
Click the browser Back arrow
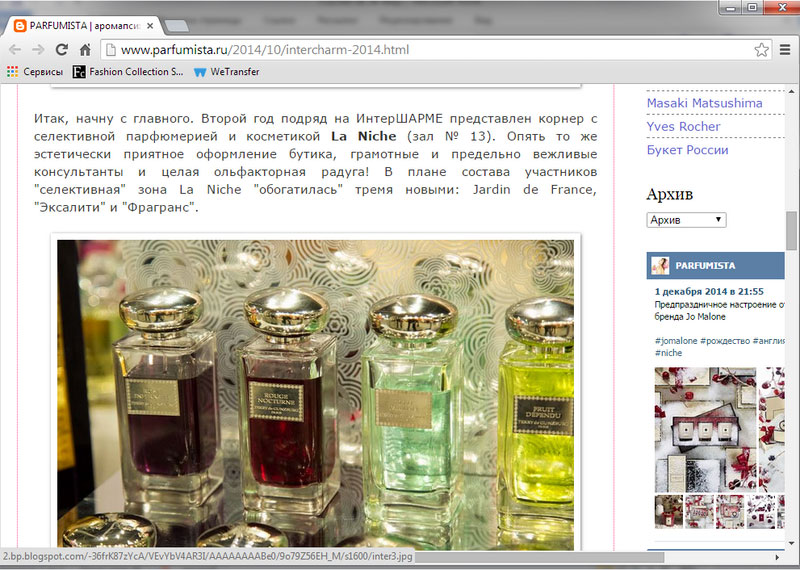(15, 49)
